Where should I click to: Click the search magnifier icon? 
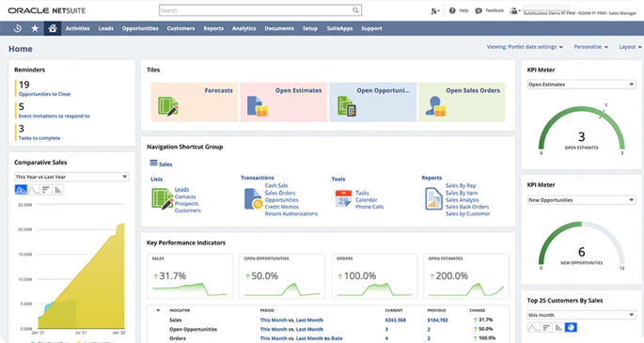click(355, 10)
